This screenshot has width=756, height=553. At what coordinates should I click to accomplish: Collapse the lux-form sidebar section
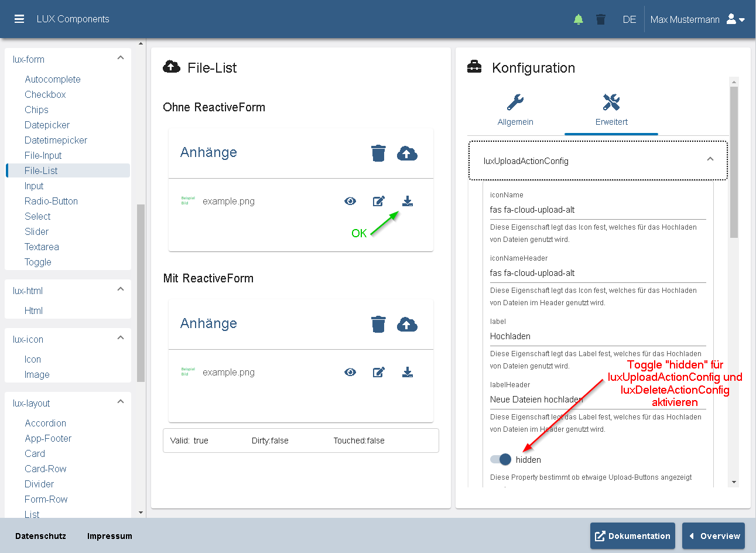click(x=121, y=57)
